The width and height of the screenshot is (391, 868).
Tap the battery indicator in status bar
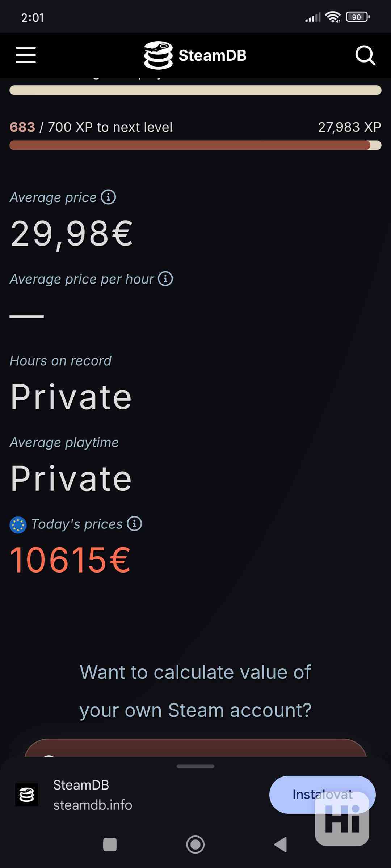click(x=357, y=17)
